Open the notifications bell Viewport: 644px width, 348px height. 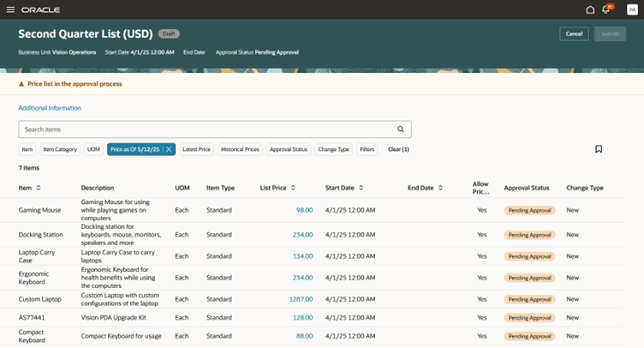[x=605, y=9]
